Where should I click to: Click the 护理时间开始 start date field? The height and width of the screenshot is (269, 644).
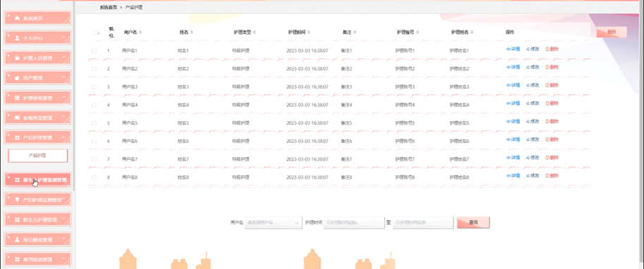click(x=354, y=223)
